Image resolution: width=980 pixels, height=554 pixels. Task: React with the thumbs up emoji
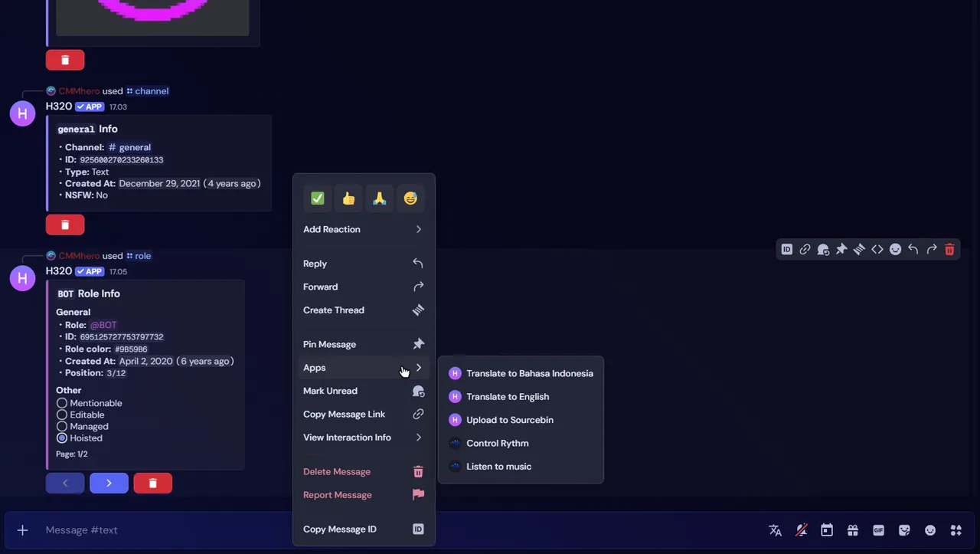coord(348,198)
